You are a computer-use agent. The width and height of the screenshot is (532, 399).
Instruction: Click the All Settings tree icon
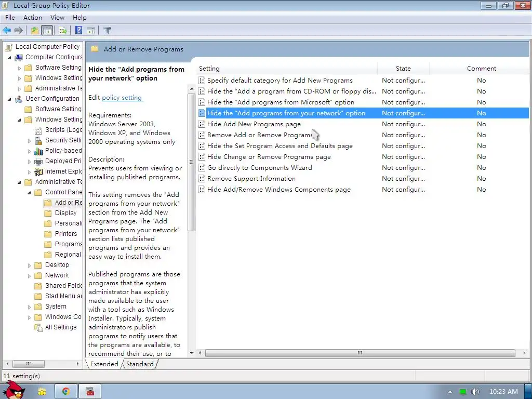(x=38, y=327)
